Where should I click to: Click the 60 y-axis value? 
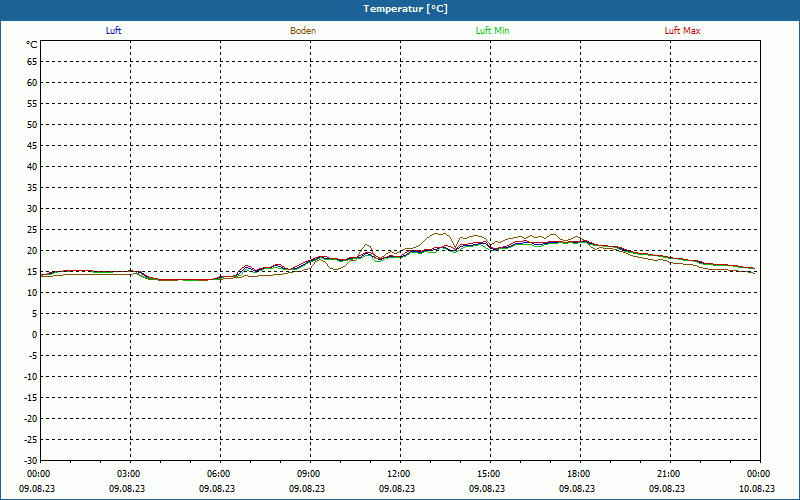coord(32,83)
